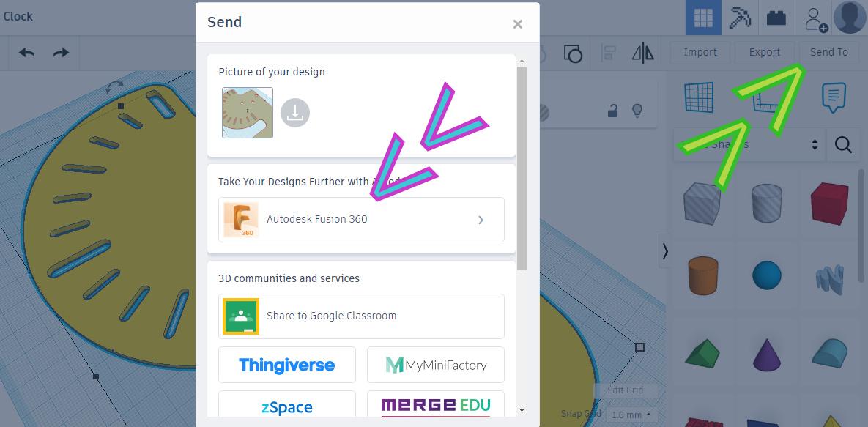This screenshot has width=868, height=427.
Task: Toggle the show-all lightbulb icon
Action: [637, 111]
